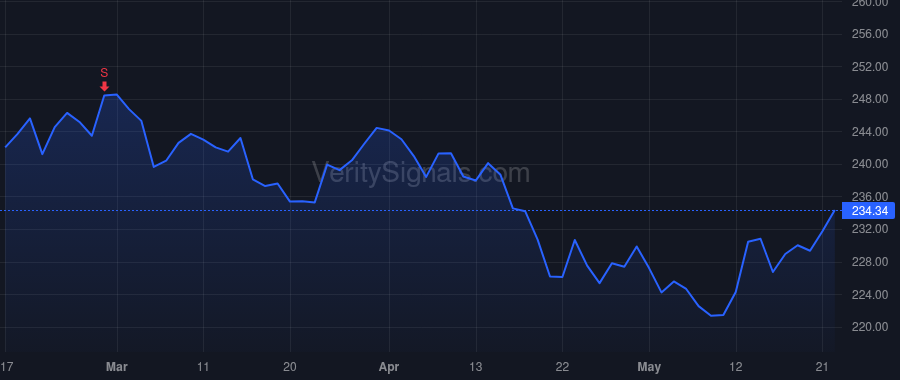The width and height of the screenshot is (900, 380).
Task: Click the 260.00 price axis label
Action: (x=870, y=3)
